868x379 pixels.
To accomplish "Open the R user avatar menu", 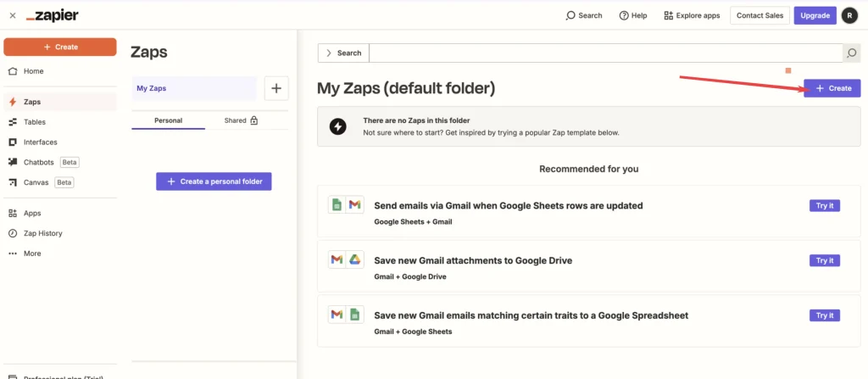I will click(849, 15).
